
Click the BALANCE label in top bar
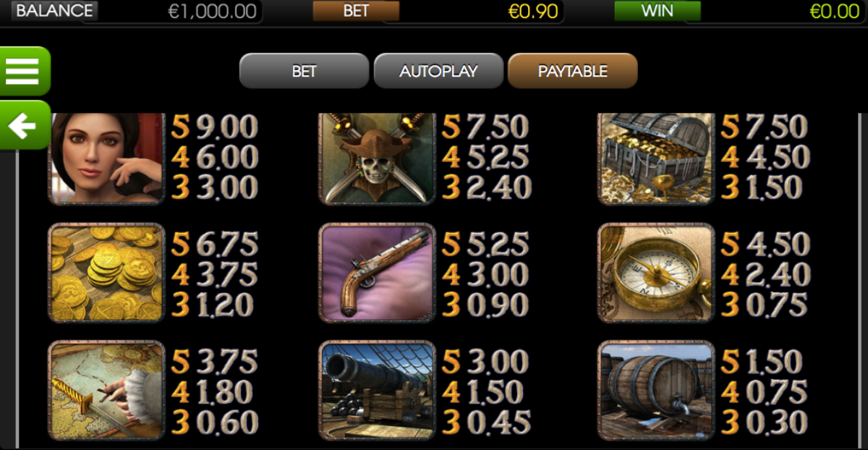[x=54, y=11]
